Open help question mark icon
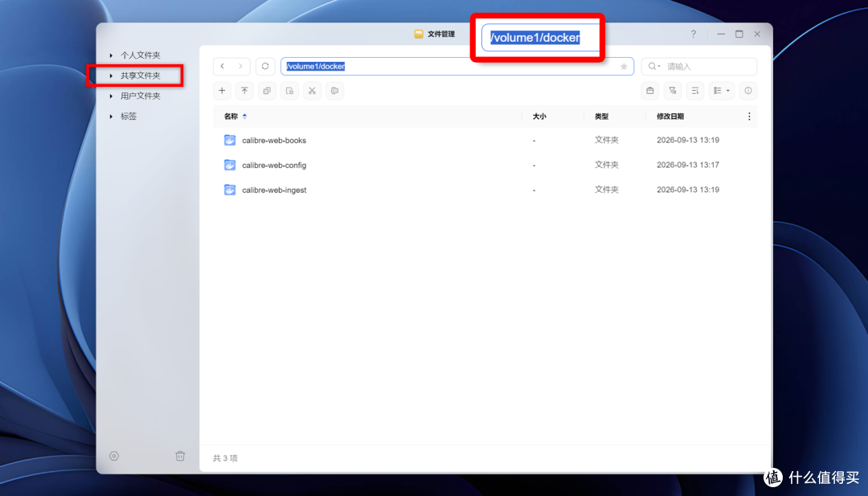Viewport: 868px width, 496px height. pos(693,35)
